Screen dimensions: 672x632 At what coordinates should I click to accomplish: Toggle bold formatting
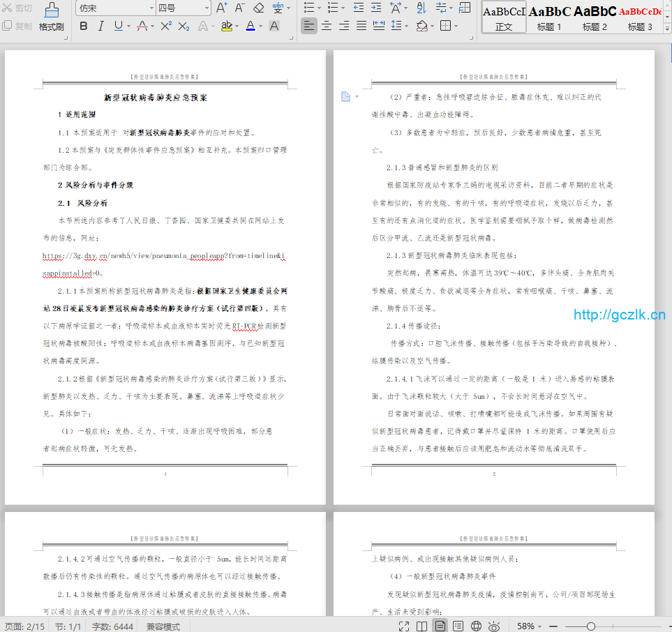(x=83, y=25)
